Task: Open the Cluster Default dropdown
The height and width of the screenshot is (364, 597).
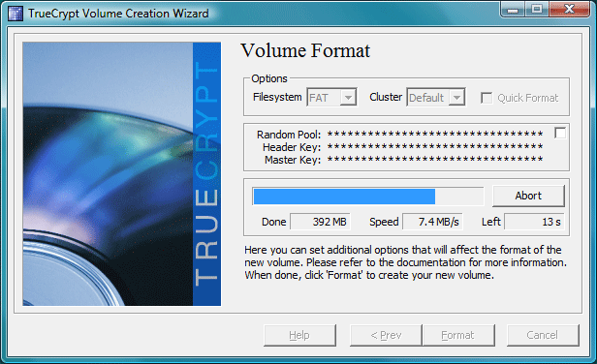Action: pyautogui.click(x=436, y=98)
